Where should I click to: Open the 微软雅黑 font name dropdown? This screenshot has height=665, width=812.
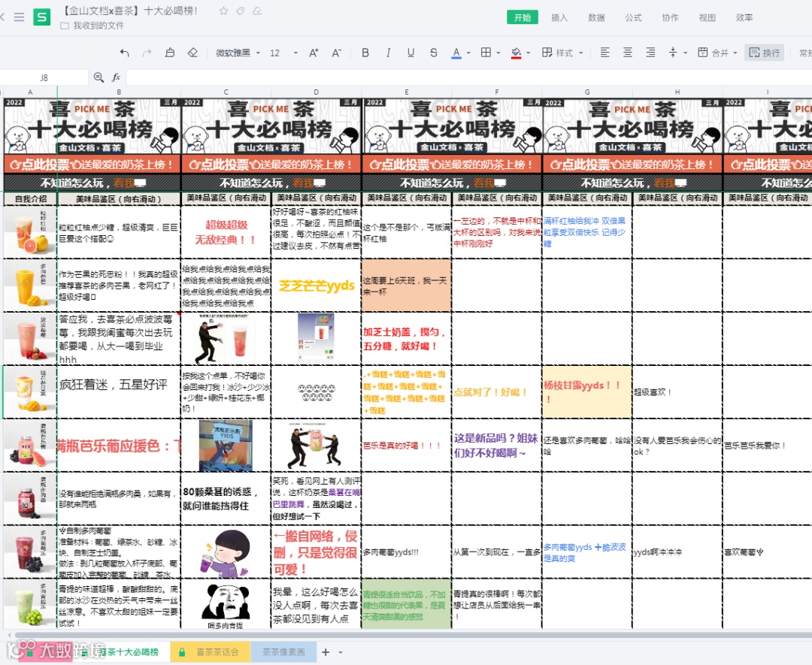click(238, 53)
